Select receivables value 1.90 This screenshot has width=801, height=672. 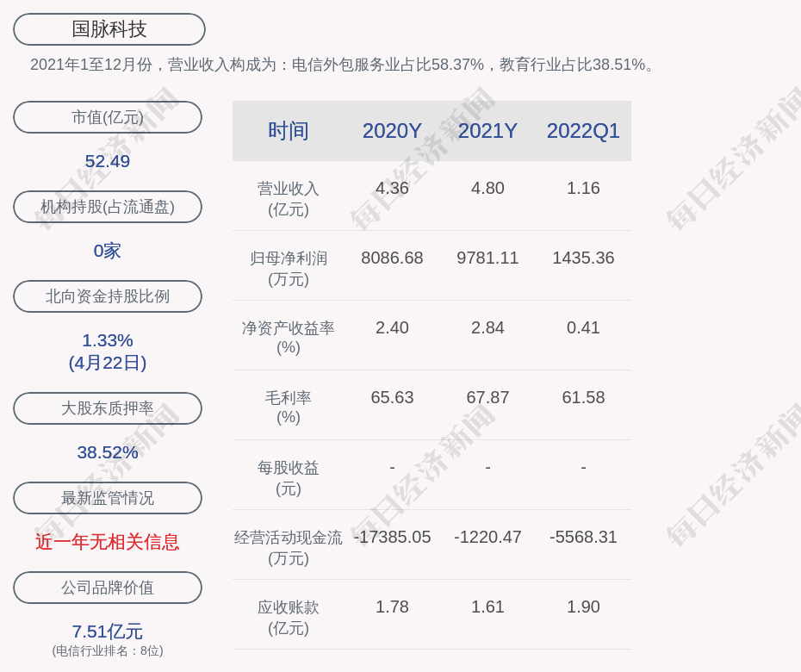click(583, 607)
